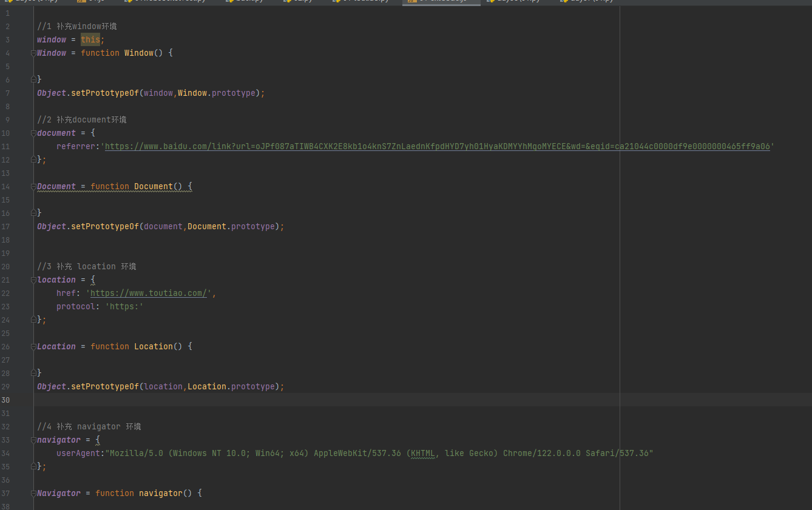This screenshot has height=510, width=812.
Task: Click the 'userAgent' property key
Action: point(78,453)
